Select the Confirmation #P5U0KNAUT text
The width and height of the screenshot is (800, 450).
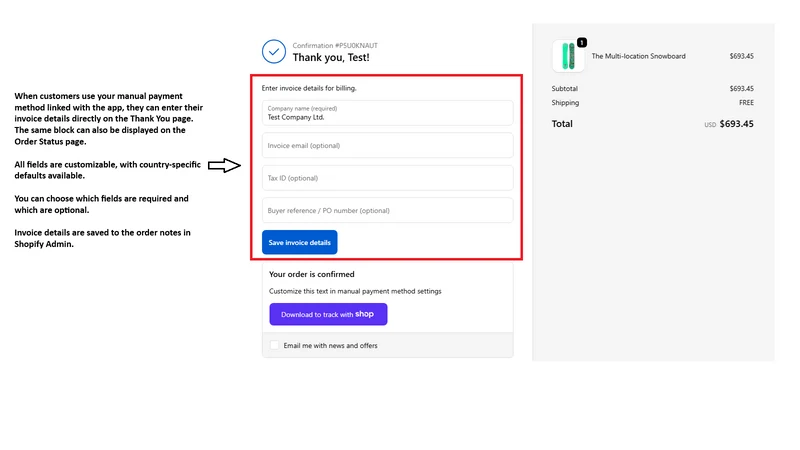point(335,45)
